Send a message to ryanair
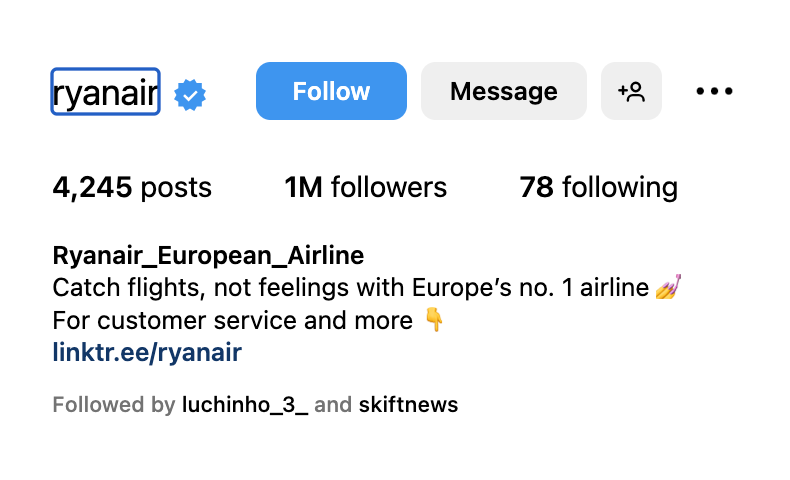Image resolution: width=790 pixels, height=480 pixels. click(x=503, y=91)
